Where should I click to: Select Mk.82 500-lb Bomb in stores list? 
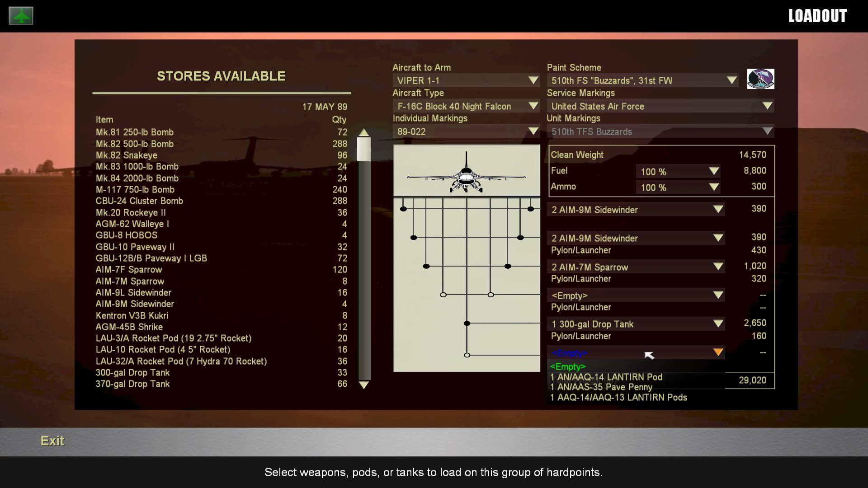tap(222, 144)
